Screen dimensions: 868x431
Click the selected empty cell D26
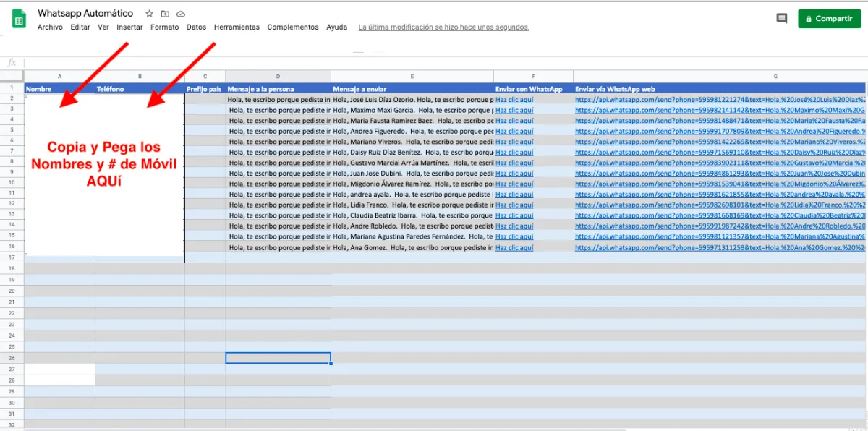(x=278, y=358)
